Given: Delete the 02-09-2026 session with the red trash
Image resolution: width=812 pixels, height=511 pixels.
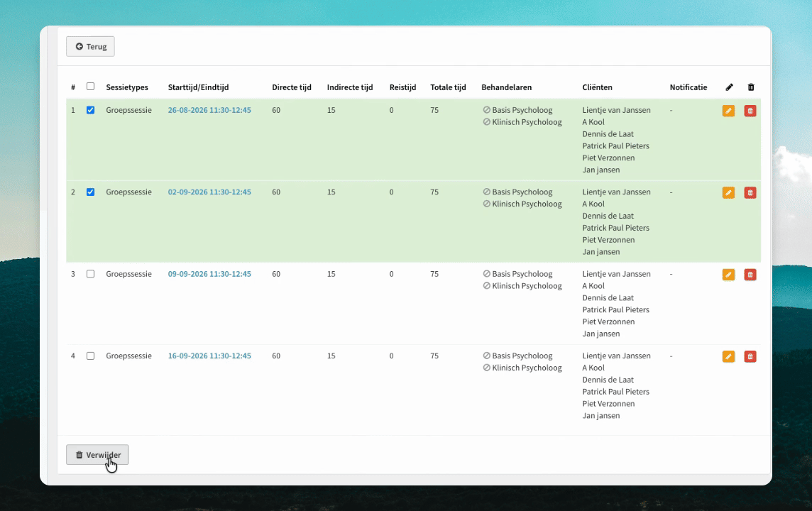Looking at the screenshot, I should [750, 192].
